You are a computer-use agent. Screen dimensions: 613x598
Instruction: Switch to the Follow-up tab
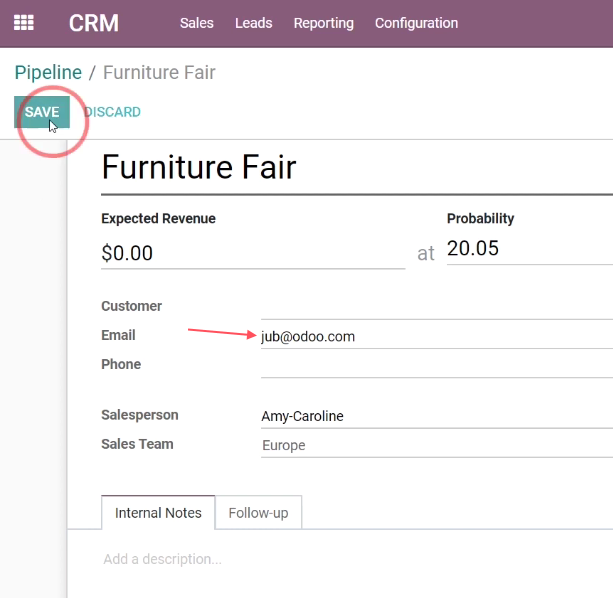click(x=258, y=512)
